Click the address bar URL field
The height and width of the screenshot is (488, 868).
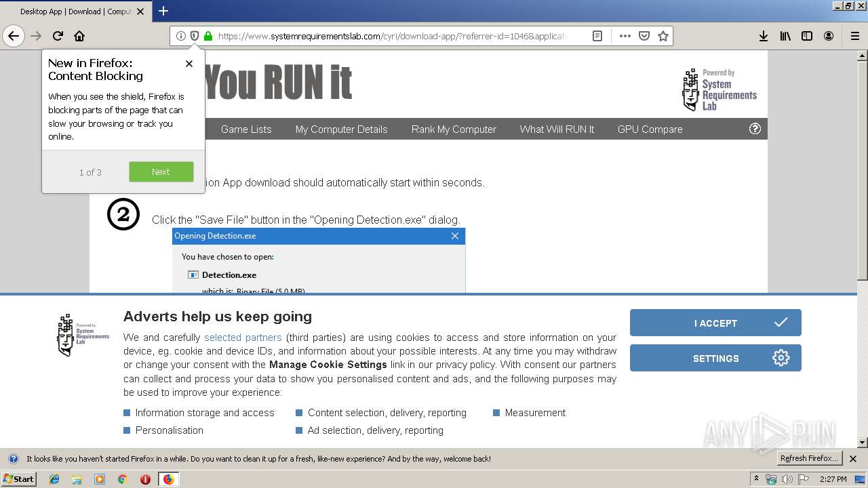point(392,36)
